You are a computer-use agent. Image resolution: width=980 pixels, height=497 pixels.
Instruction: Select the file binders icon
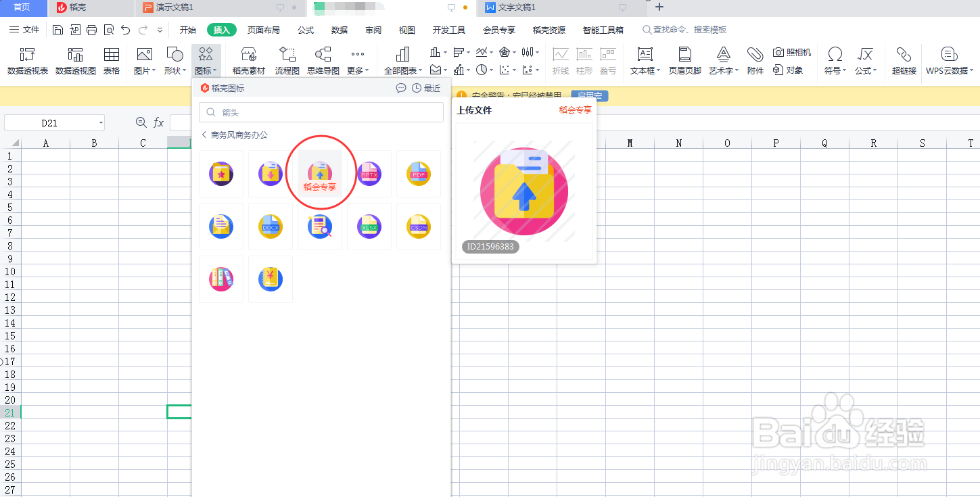click(x=221, y=279)
